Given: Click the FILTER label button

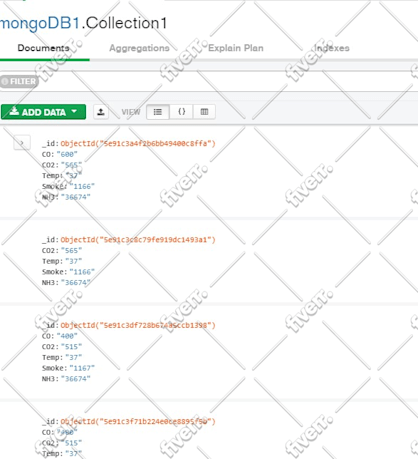Looking at the screenshot, I should 19,81.
